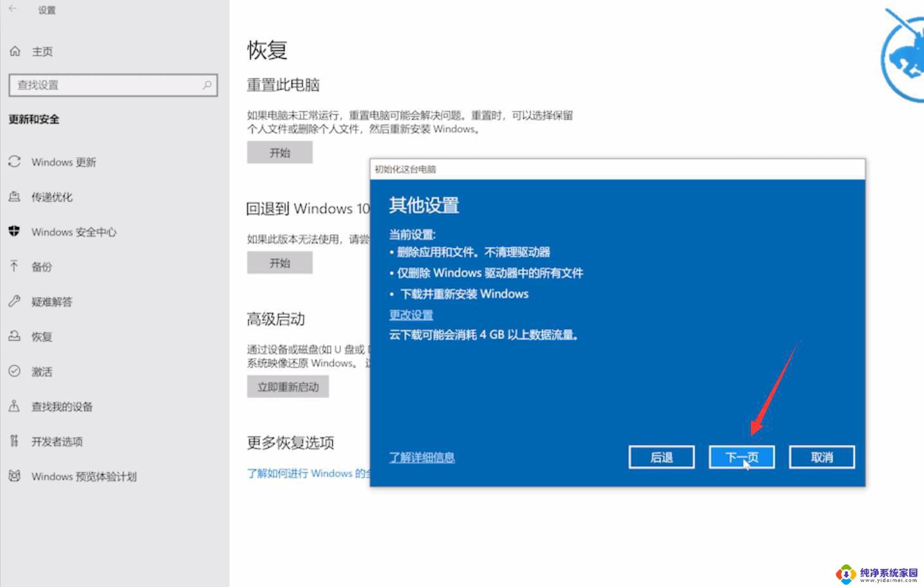Viewport: 924px width, 587px height.
Task: Click 下一页 in the reset dialog
Action: [742, 457]
